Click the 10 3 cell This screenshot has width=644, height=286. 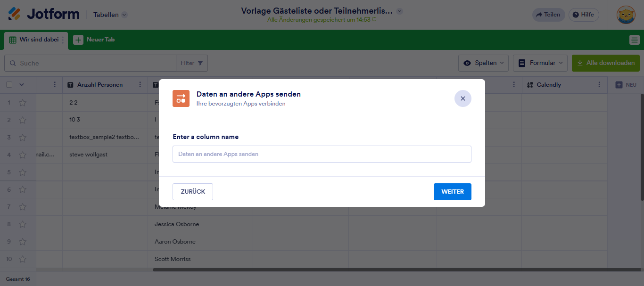point(105,120)
